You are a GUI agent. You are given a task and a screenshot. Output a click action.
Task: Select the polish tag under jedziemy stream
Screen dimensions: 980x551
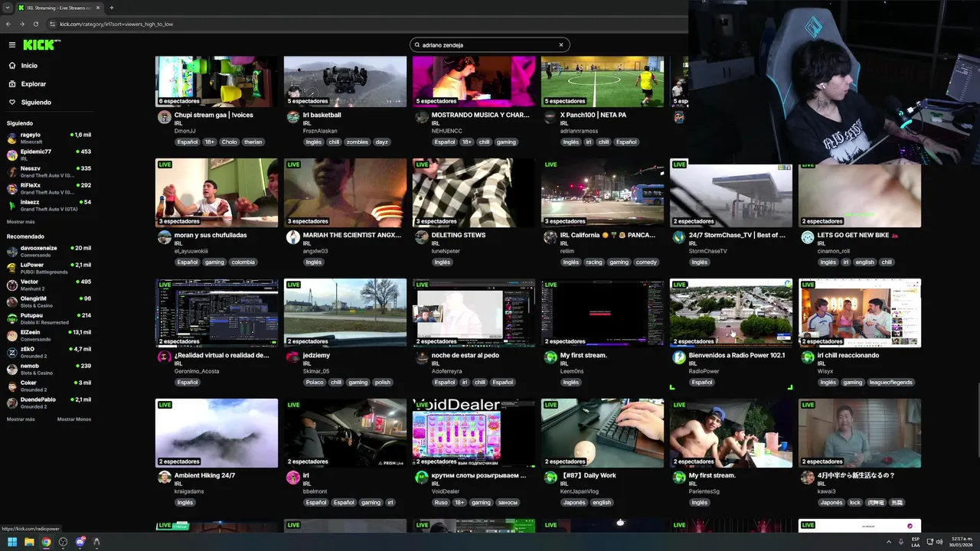tap(383, 382)
